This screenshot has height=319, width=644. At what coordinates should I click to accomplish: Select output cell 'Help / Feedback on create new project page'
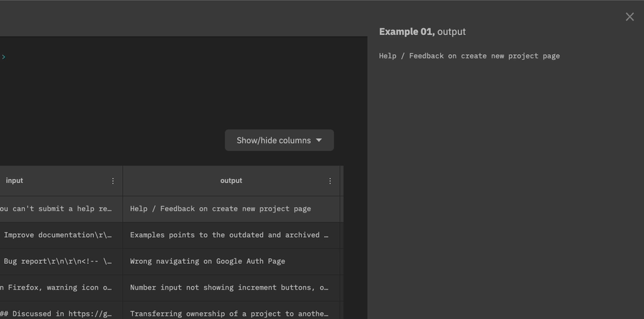221,208
